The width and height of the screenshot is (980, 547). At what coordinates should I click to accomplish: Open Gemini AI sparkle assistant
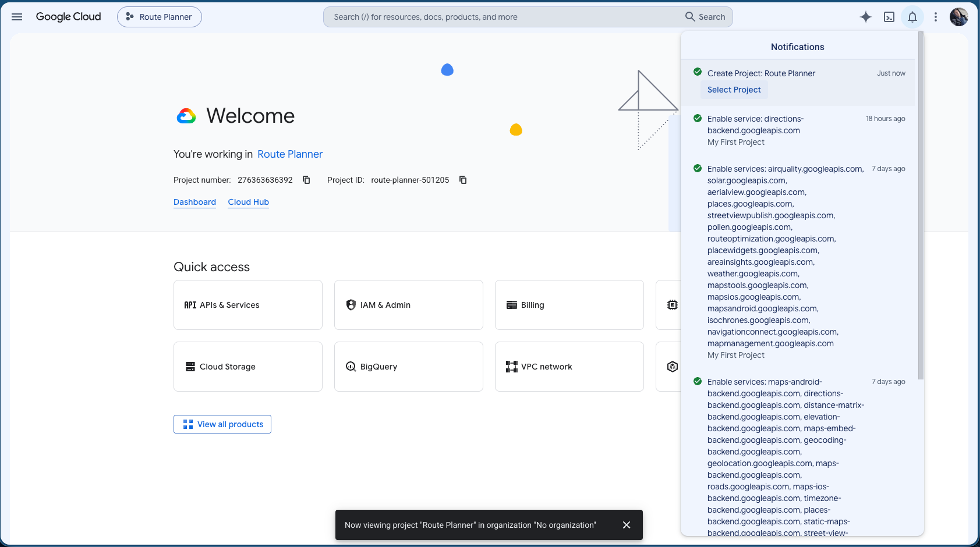pos(866,17)
